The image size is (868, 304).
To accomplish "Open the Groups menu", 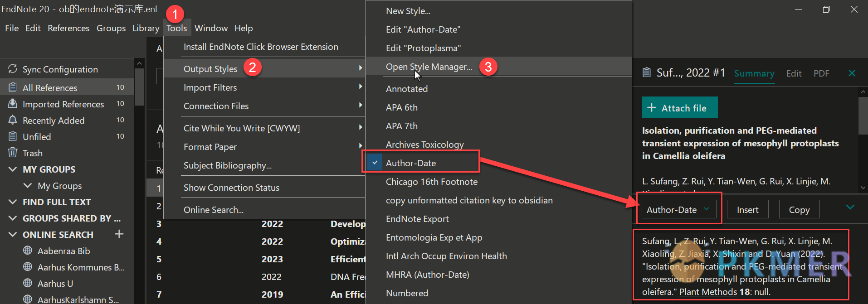I will coord(111,28).
